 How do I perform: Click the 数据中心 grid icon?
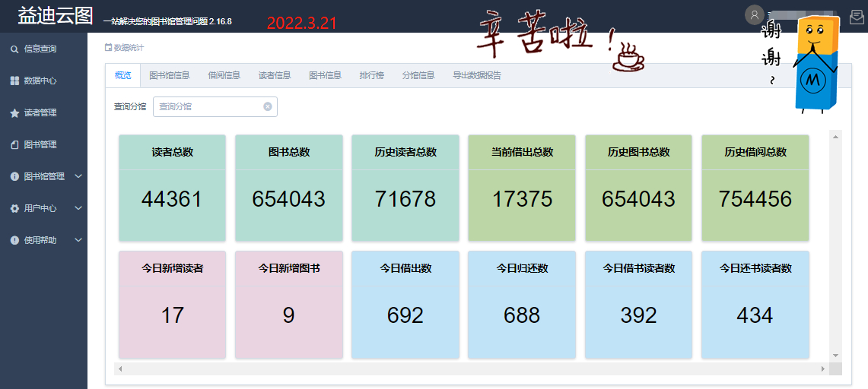(14, 81)
